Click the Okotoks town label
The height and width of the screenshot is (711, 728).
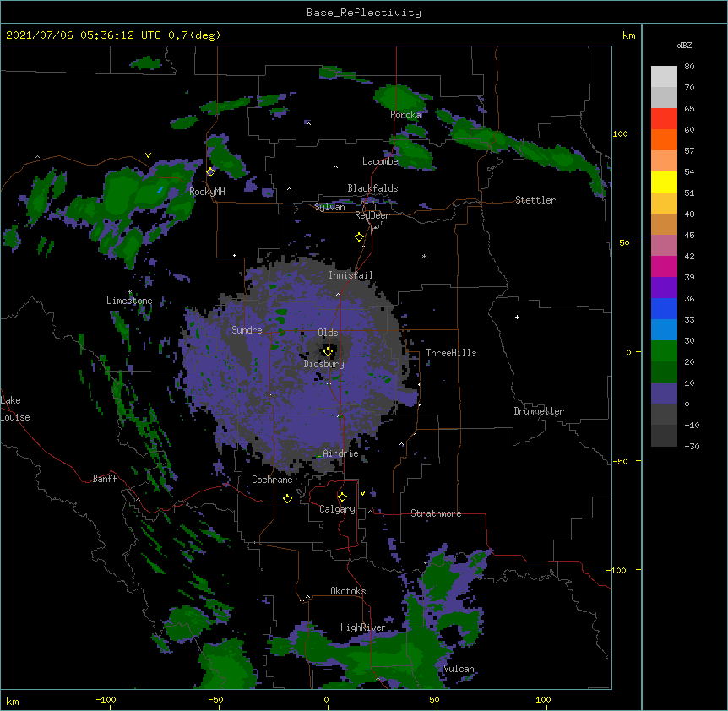348,591
